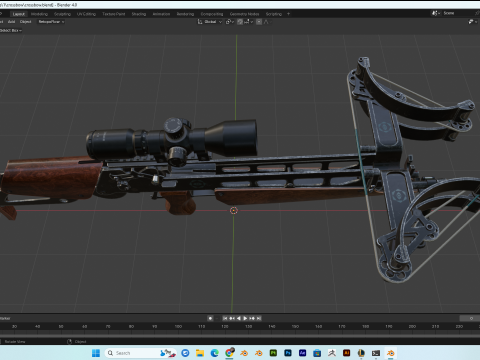The image size is (480, 360).
Task: Switch to the Shading workspace
Action: pyautogui.click(x=139, y=14)
